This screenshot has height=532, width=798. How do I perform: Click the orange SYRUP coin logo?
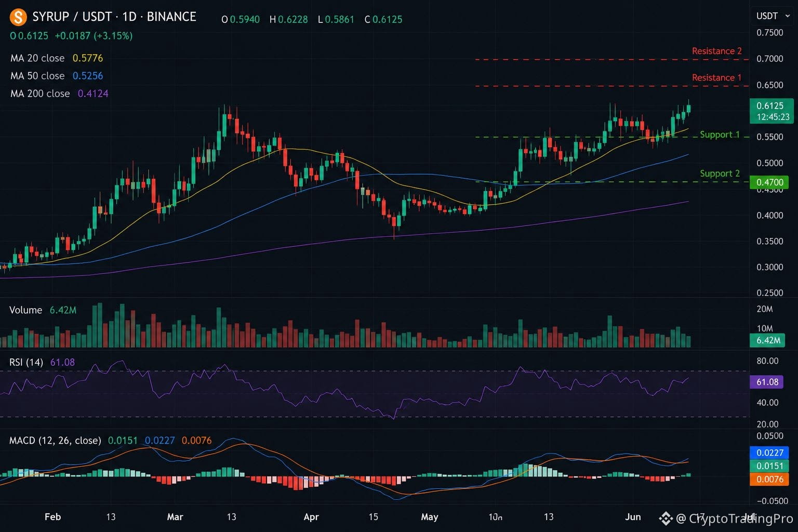tap(18, 17)
